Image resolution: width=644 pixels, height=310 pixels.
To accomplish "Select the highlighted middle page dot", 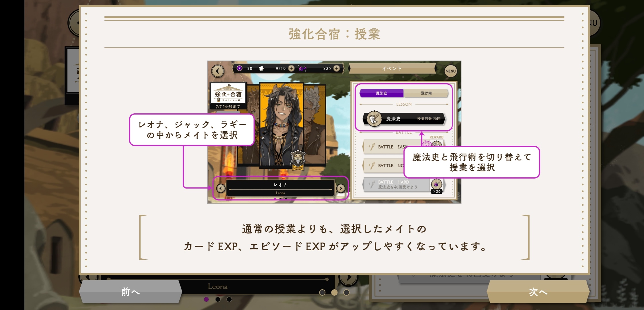I will [x=334, y=292].
